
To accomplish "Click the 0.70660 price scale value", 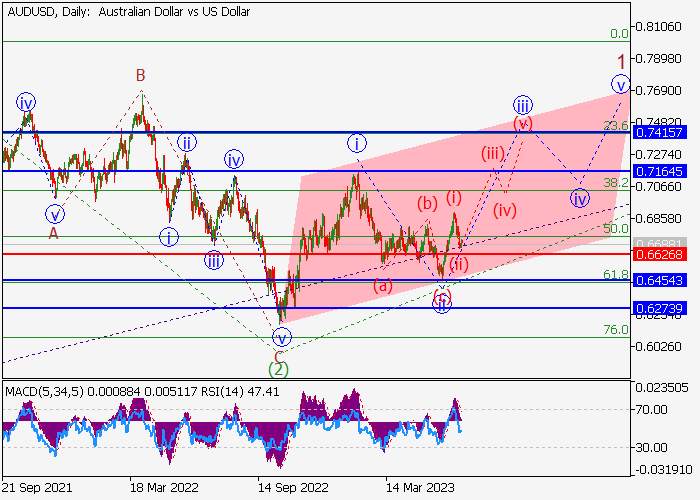I will pos(658,186).
